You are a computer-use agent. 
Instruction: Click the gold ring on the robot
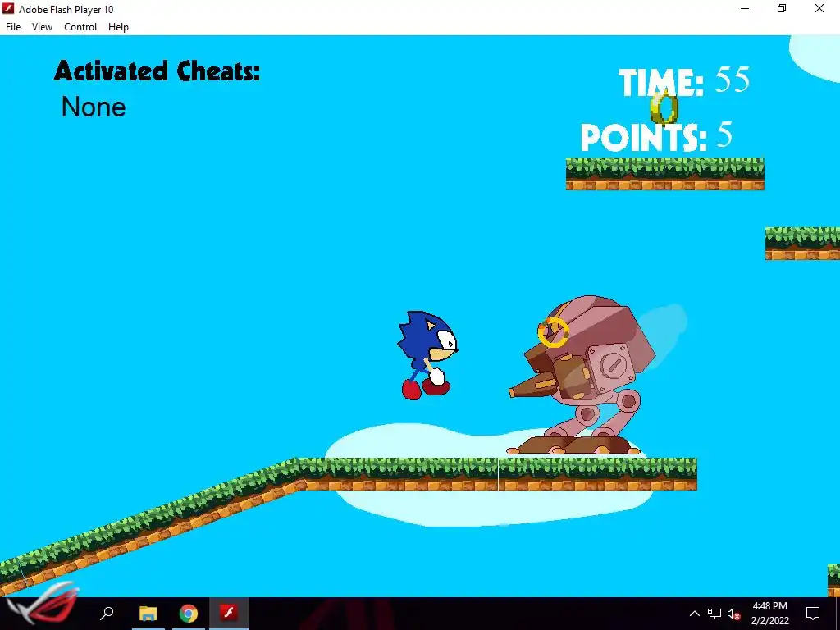(x=554, y=332)
